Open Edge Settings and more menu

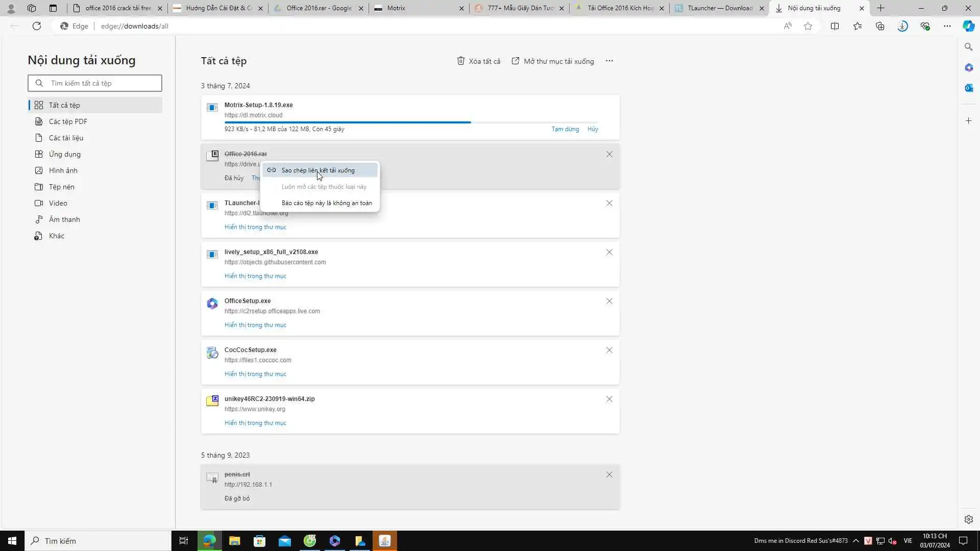tap(947, 26)
